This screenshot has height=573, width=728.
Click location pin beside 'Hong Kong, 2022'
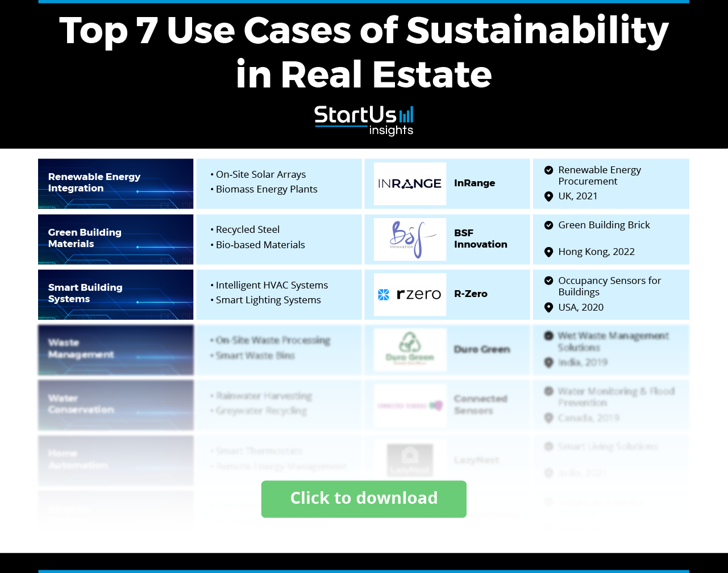[548, 252]
